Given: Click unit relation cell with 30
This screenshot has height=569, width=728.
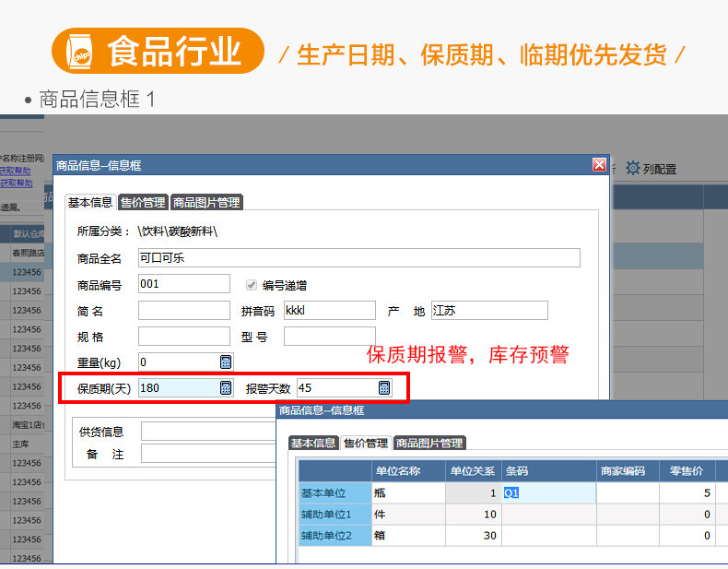Looking at the screenshot, I should pos(473,536).
